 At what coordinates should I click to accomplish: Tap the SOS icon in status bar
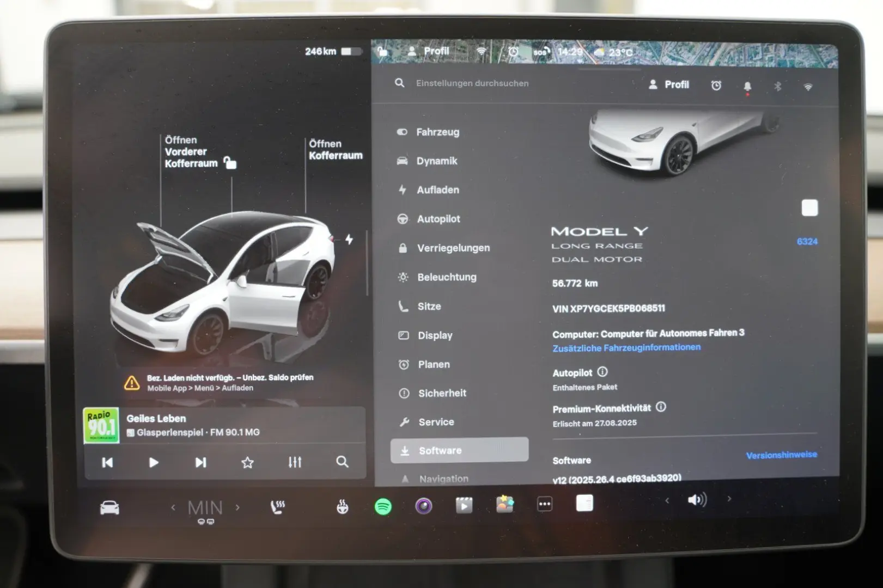541,52
